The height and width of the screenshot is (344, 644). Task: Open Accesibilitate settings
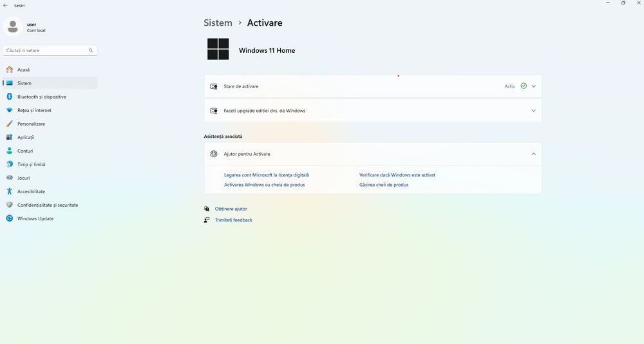coord(50,191)
